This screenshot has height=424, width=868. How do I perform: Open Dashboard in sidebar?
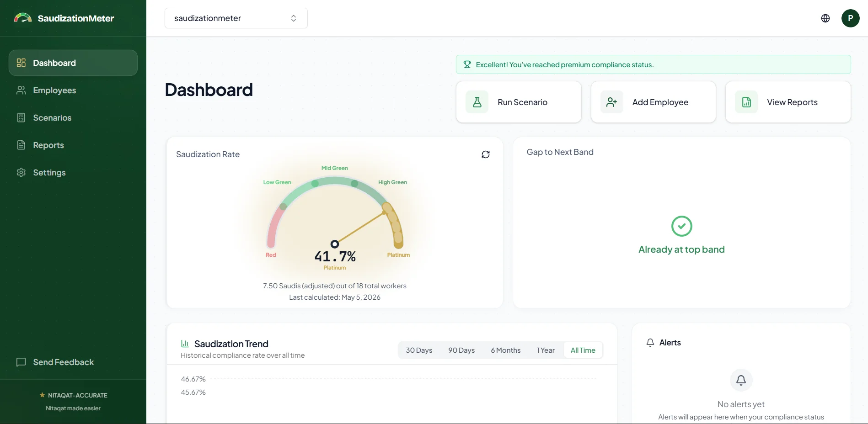[x=73, y=63]
